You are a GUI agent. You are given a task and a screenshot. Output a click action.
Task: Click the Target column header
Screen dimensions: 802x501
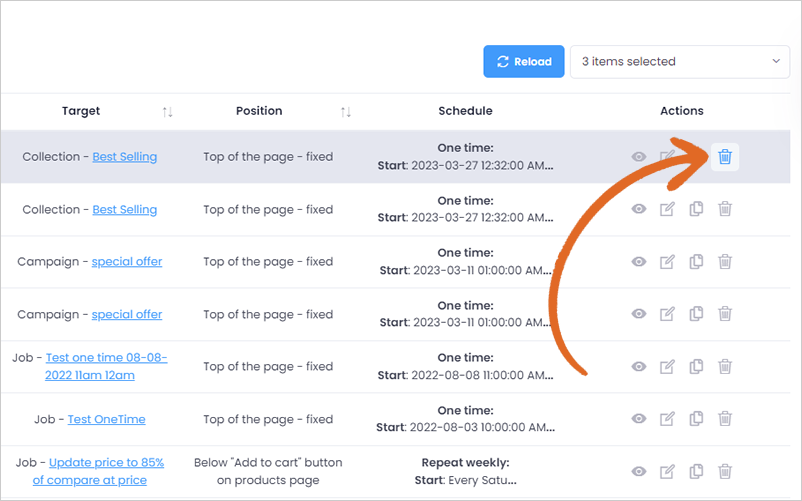(x=81, y=111)
